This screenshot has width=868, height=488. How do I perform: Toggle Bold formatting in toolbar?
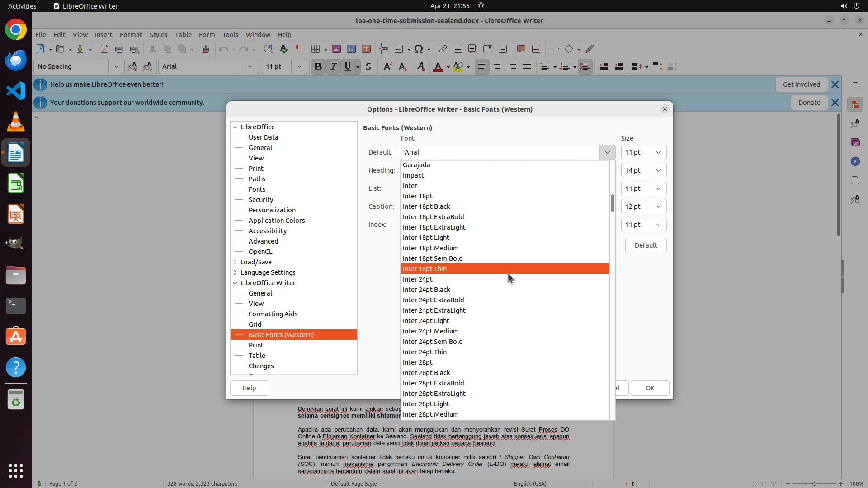coord(318,66)
